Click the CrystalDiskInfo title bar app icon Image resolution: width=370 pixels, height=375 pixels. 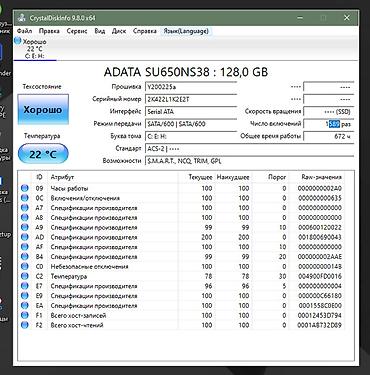click(x=22, y=18)
